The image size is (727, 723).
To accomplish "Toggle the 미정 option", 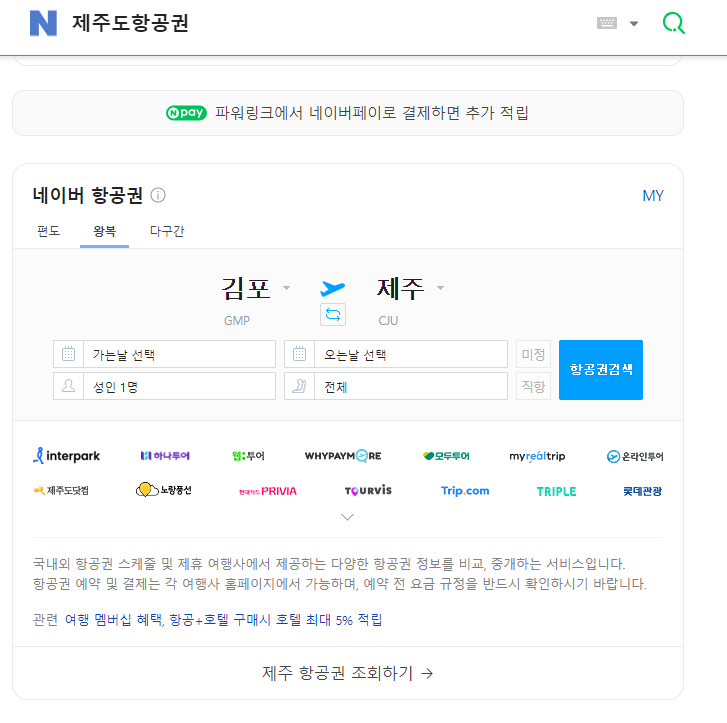I will pos(533,354).
